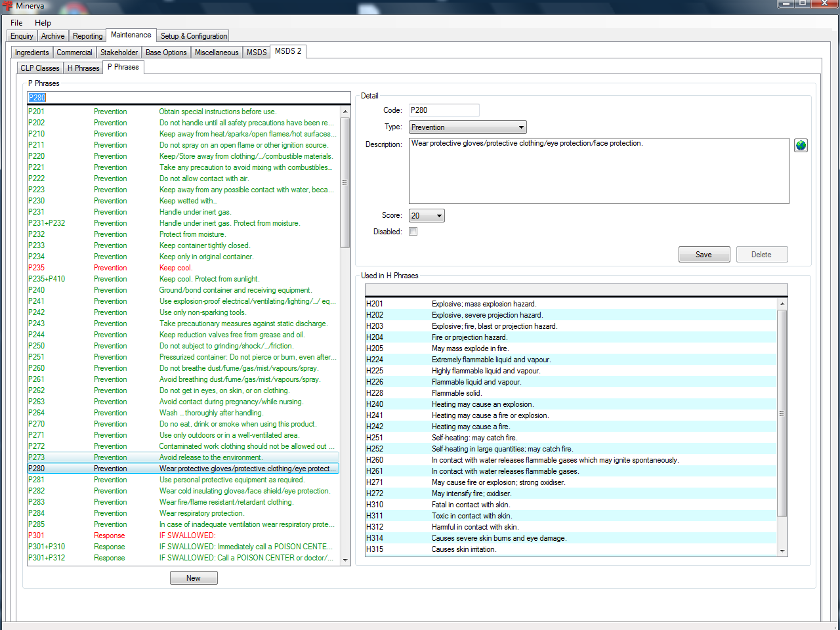Select row P264 Wash thoroughly after handling
840x630 pixels.
point(182,413)
